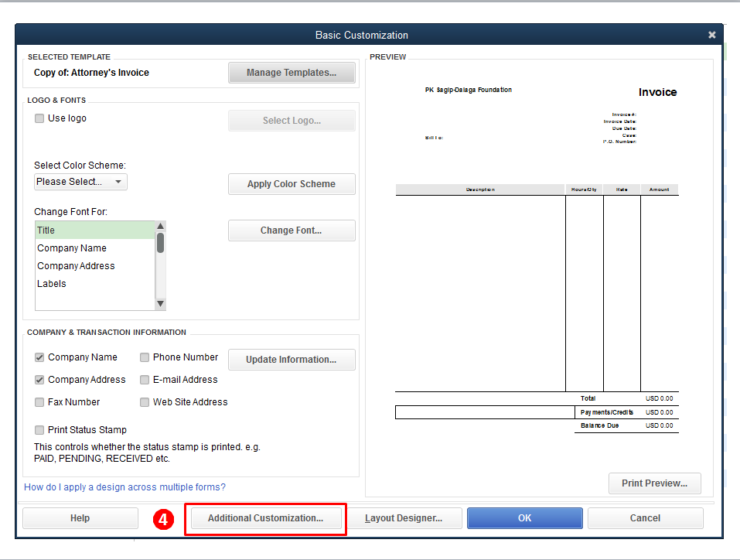This screenshot has height=560, width=740.
Task: Click the Invoice title in the preview
Action: click(657, 93)
